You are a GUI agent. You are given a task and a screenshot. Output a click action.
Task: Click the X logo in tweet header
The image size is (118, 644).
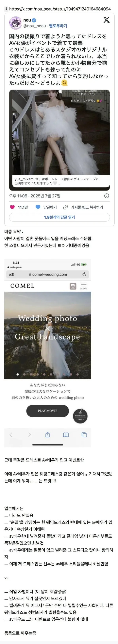[106, 20]
